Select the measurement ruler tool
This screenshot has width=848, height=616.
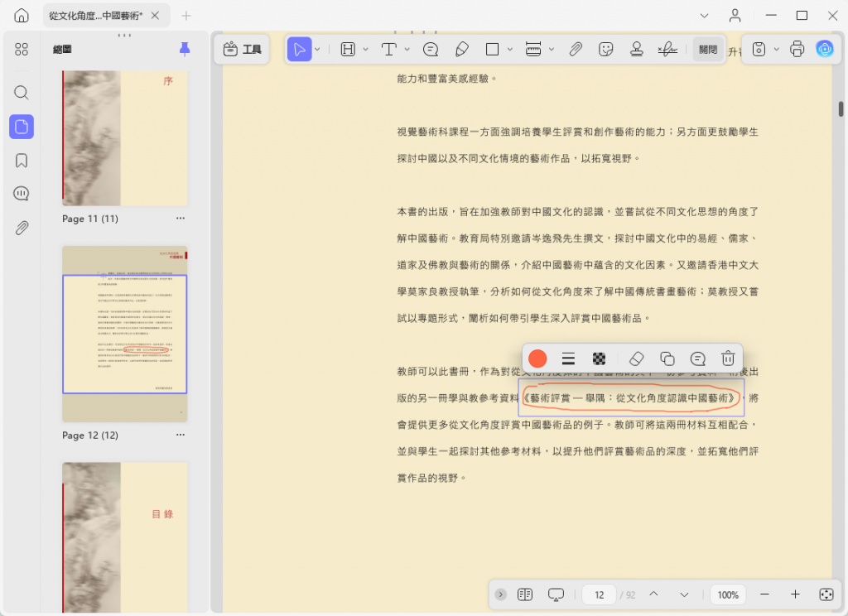click(533, 49)
